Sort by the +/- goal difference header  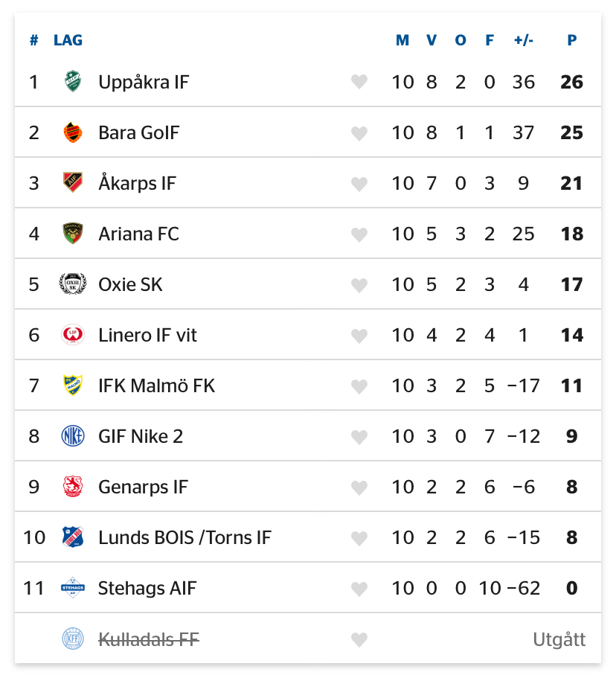pyautogui.click(x=524, y=40)
